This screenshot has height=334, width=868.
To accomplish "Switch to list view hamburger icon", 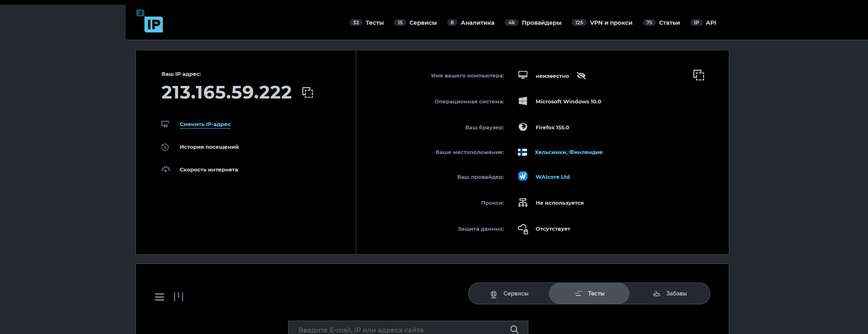I will click(x=159, y=297).
